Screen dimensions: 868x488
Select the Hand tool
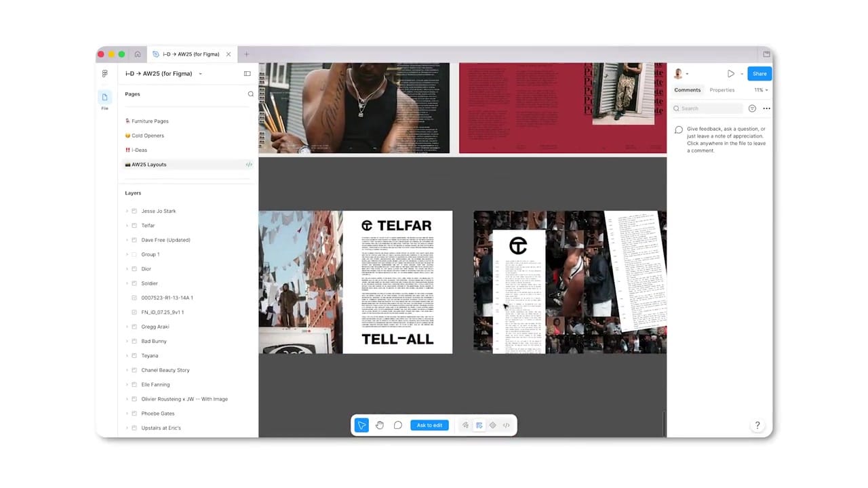(x=380, y=425)
